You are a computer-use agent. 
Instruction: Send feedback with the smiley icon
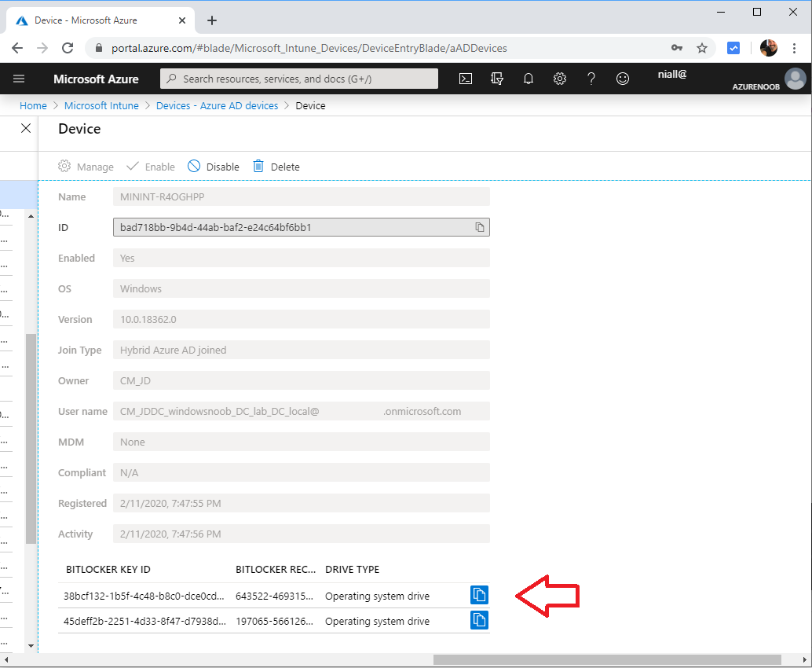point(623,79)
